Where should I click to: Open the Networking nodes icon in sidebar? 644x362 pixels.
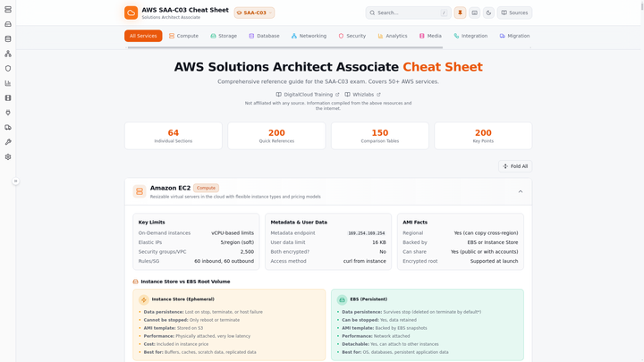click(x=8, y=54)
